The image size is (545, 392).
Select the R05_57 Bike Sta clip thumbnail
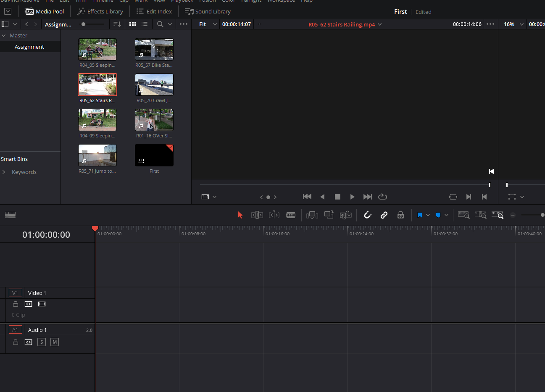[x=154, y=49]
